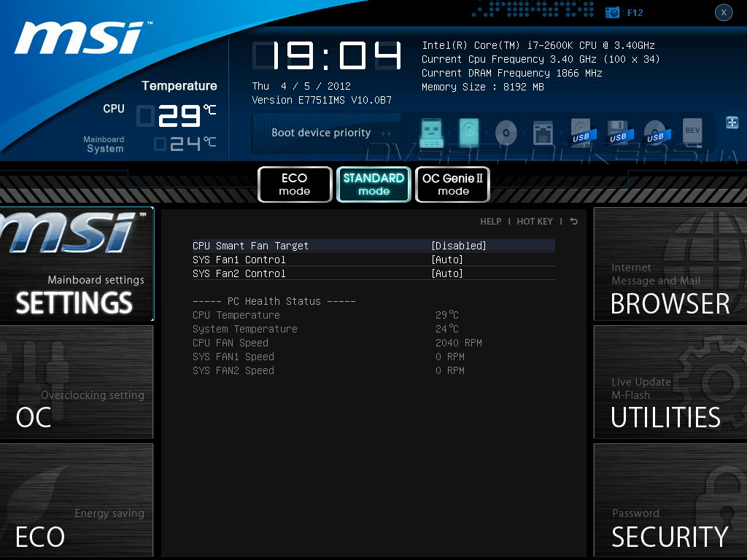The width and height of the screenshot is (747, 560).
Task: Expand boot devices with the plus icon
Action: 732,122
